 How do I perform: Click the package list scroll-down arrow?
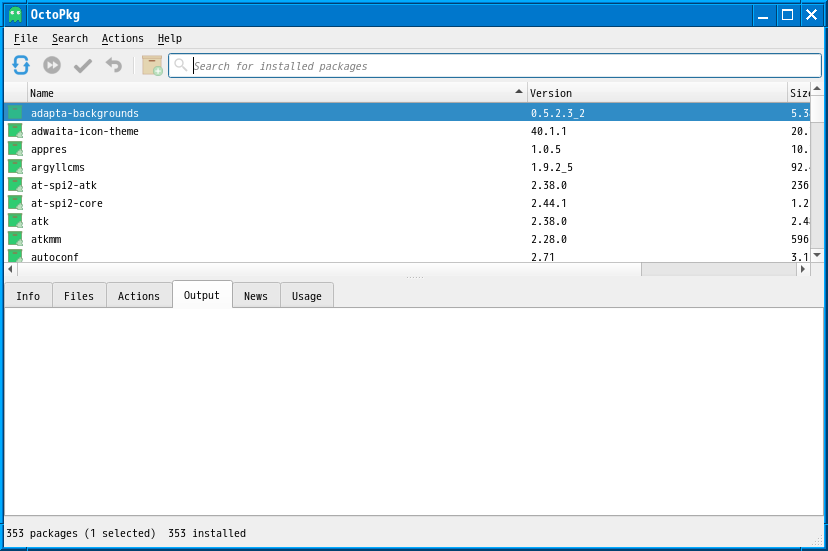pyautogui.click(x=817, y=256)
